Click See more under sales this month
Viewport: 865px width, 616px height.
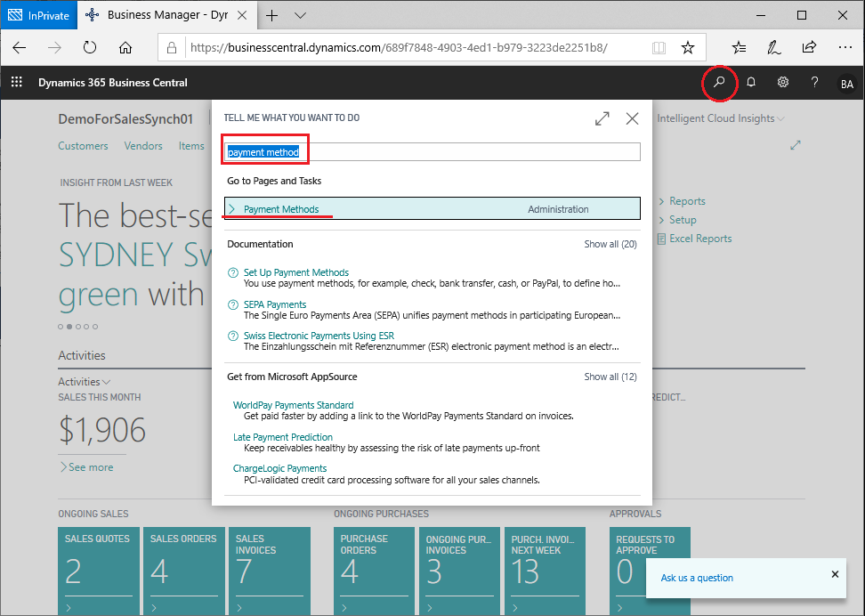(x=87, y=467)
